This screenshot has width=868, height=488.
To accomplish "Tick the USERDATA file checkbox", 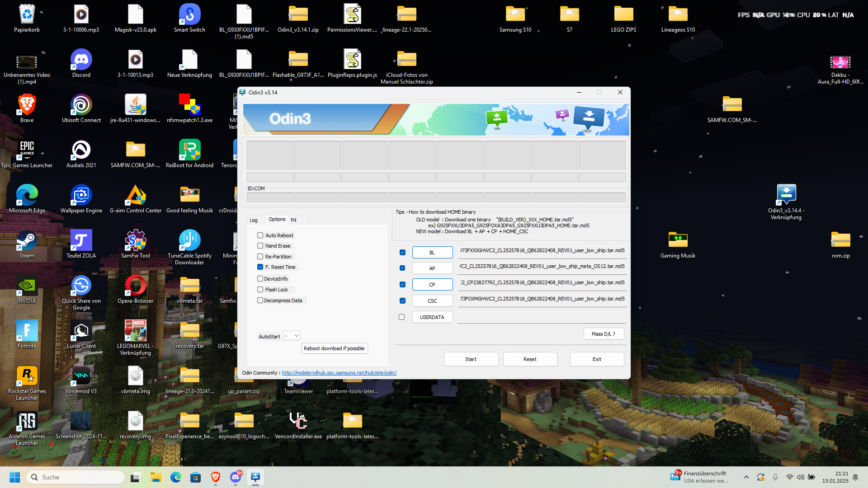I will click(x=402, y=317).
